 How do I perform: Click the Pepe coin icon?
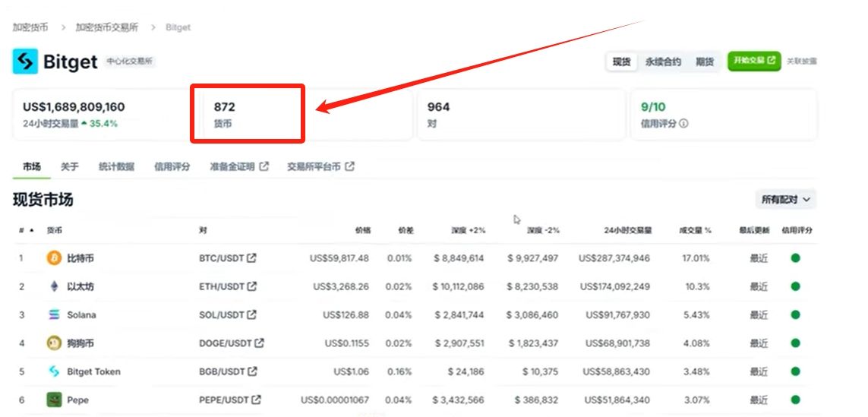pos(54,400)
